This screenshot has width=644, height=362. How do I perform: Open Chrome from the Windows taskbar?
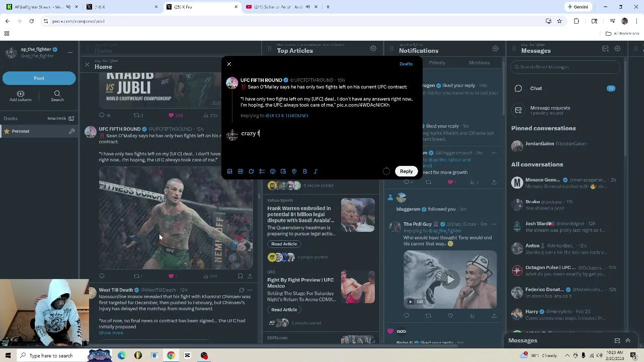pos(171,355)
